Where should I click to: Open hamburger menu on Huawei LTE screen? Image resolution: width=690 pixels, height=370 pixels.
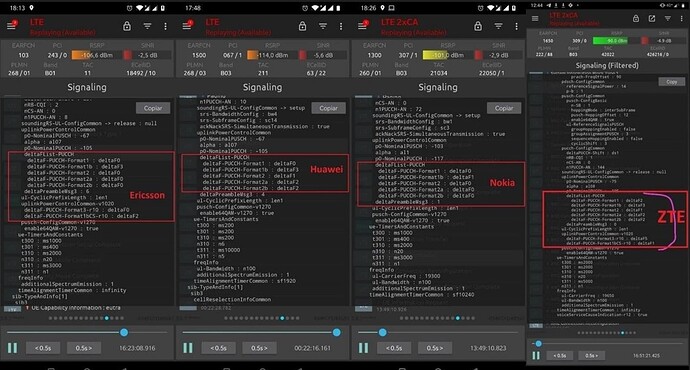pos(187,26)
